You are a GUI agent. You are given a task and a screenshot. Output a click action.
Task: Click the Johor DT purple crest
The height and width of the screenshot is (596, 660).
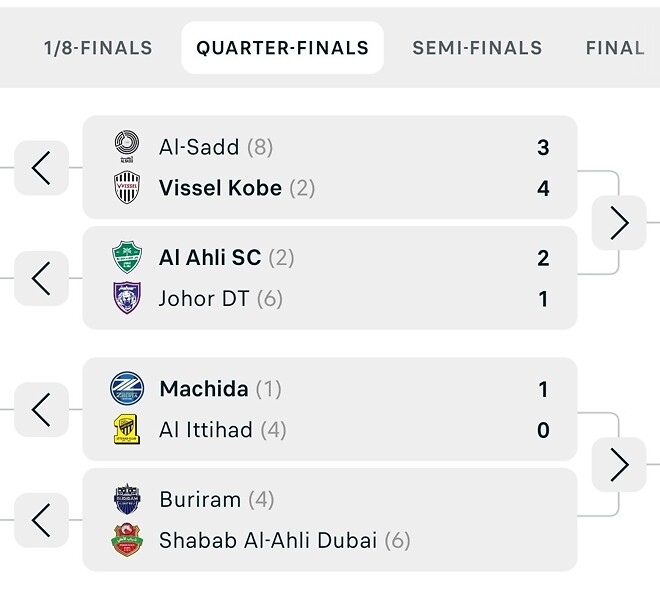127,299
